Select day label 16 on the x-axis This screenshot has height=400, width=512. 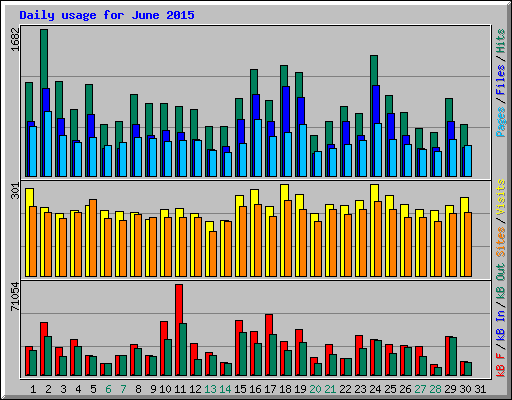pyautogui.click(x=255, y=389)
